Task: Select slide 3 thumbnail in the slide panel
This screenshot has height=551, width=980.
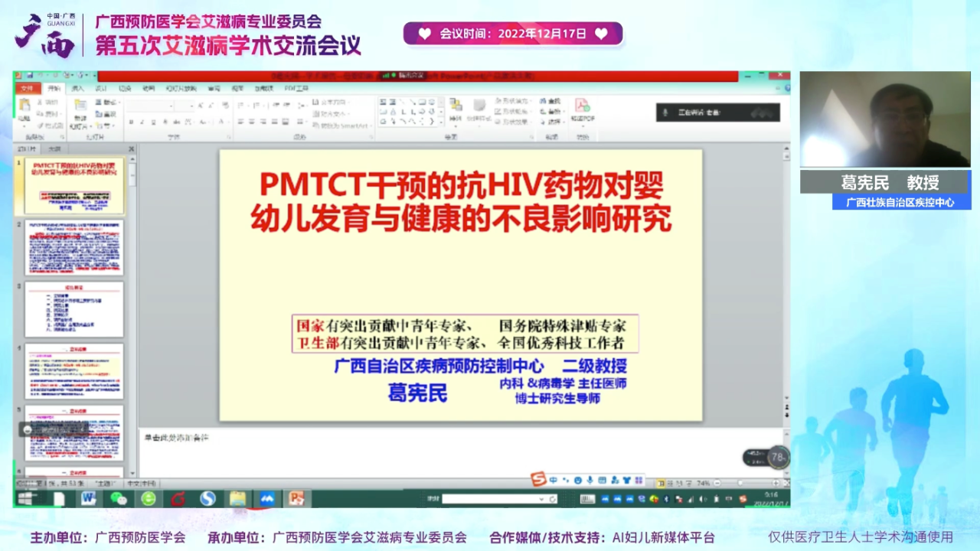Action: click(x=74, y=309)
